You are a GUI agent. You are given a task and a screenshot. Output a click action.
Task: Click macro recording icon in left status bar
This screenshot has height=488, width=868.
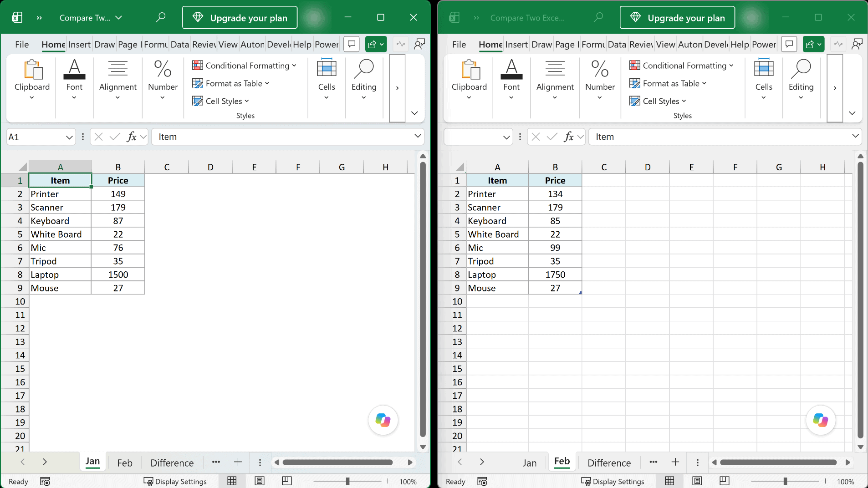pos(45,481)
